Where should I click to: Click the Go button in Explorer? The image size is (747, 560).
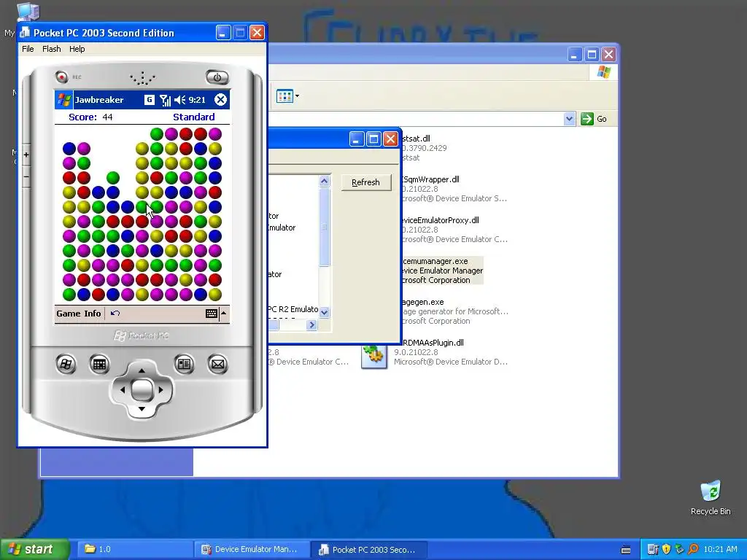[594, 119]
